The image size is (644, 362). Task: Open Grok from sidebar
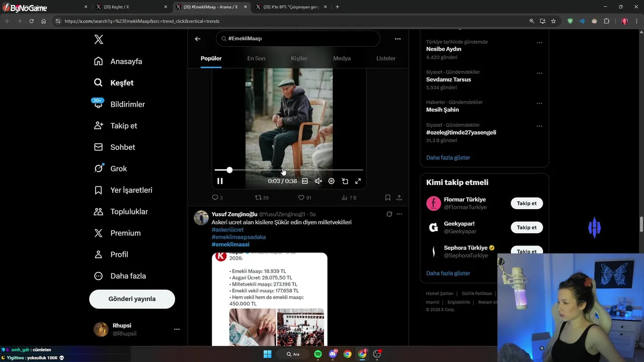(110, 168)
